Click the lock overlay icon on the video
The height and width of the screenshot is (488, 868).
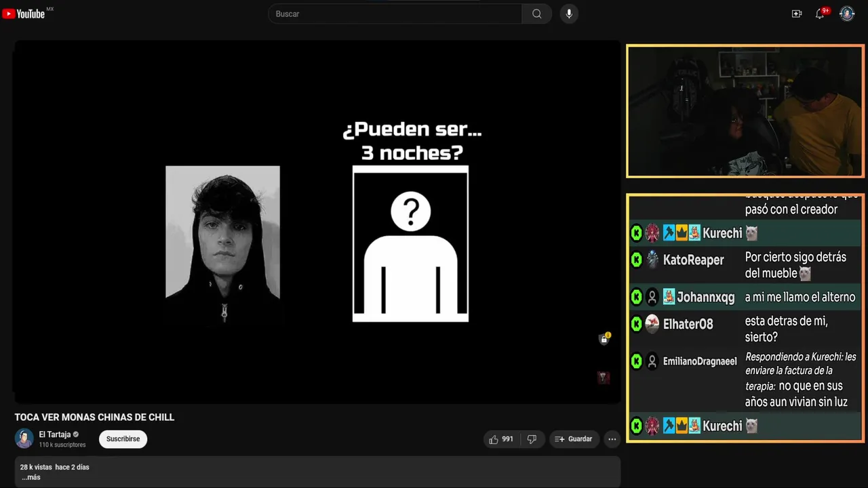click(x=604, y=338)
